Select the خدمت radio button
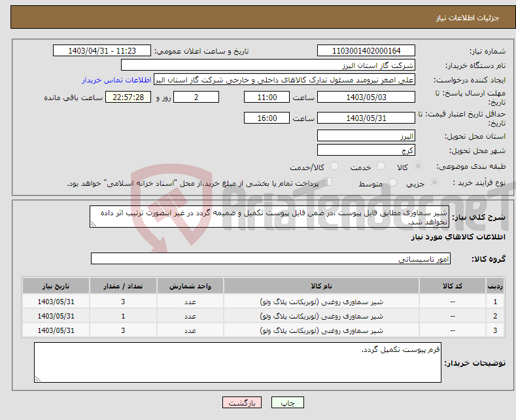Image resolution: width=516 pixels, height=420 pixels. (381, 166)
